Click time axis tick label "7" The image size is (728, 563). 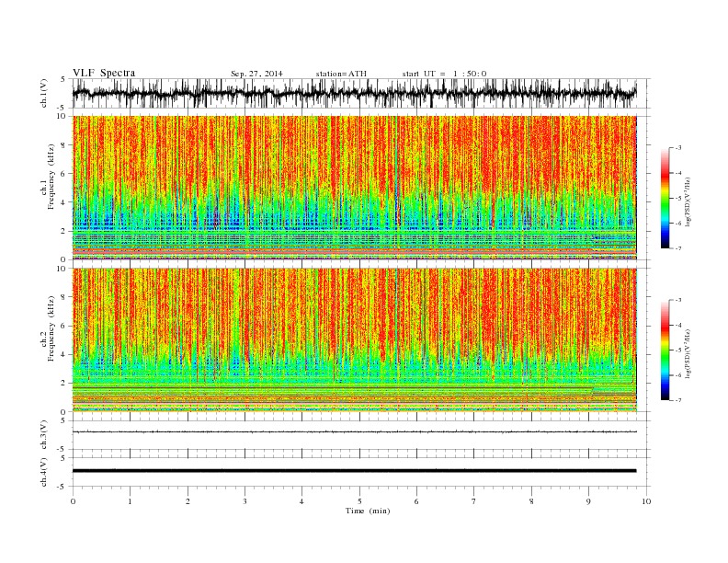[474, 501]
